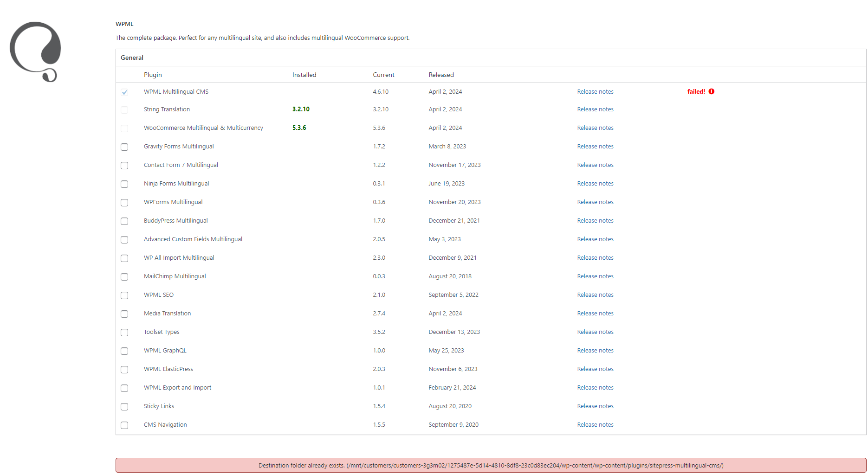Click the 'Sticky Links' plugin name
Viewport: 868px width, 474px height.
point(159,406)
